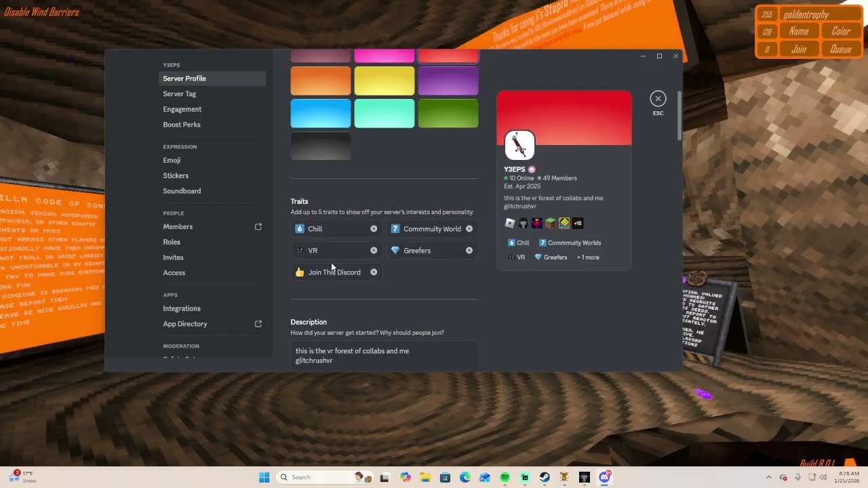The image size is (868, 488).
Task: Open Microsoft Edge from the taskbar
Action: 465,477
